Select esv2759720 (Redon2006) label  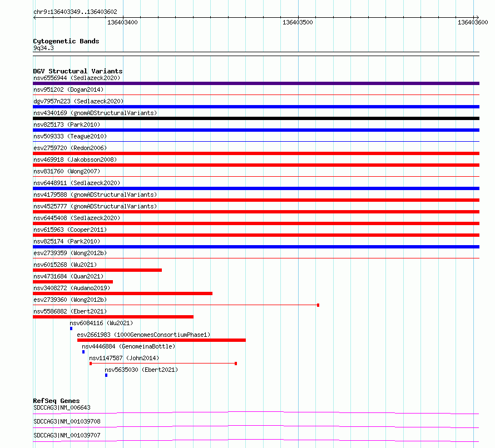click(x=70, y=148)
